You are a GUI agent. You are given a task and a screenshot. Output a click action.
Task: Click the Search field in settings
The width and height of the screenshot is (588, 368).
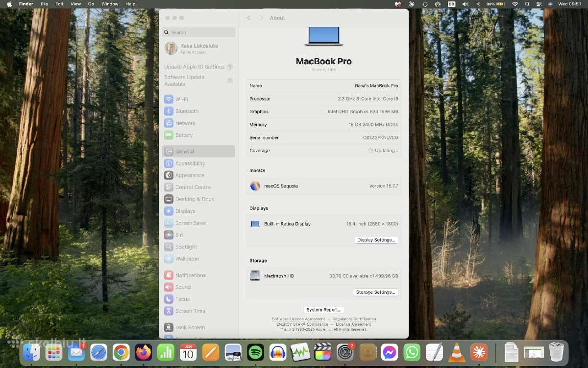[x=198, y=32]
